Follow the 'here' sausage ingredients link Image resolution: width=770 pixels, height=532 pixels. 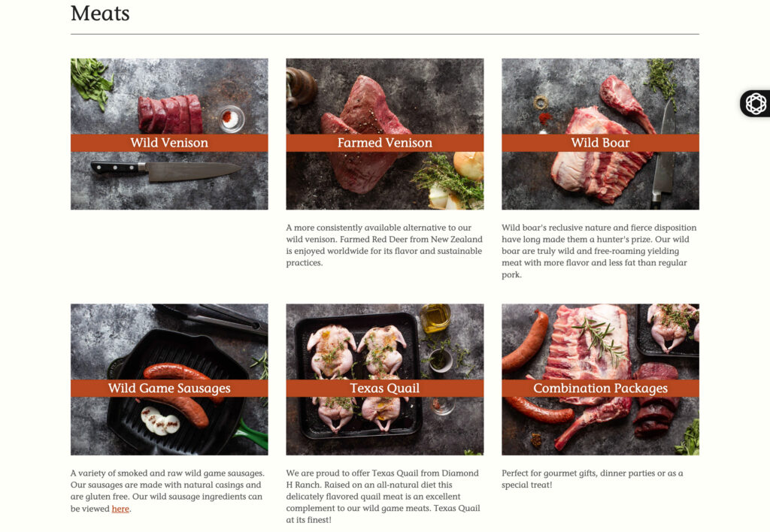[x=120, y=509]
